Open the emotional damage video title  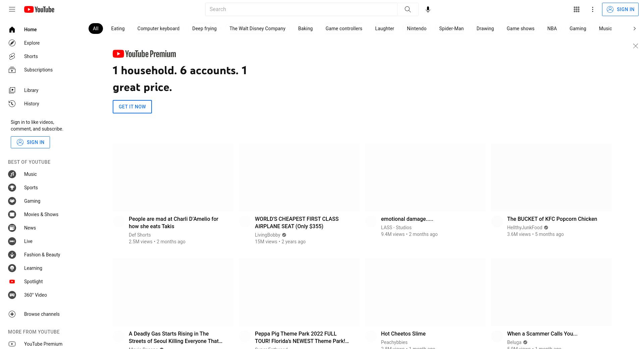pyautogui.click(x=407, y=219)
